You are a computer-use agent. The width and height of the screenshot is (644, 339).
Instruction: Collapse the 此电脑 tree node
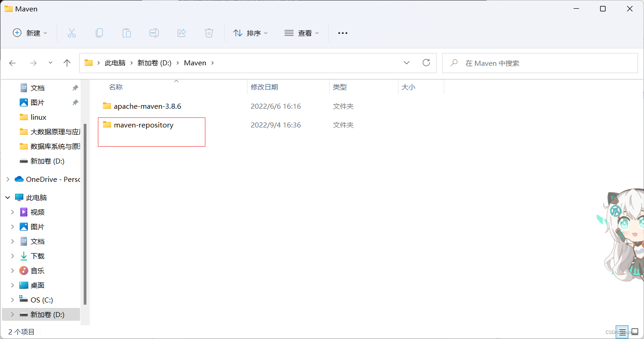pos(7,197)
